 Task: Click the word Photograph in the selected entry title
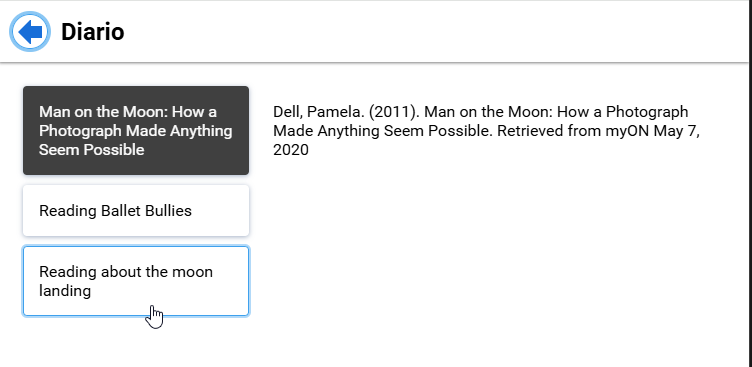tap(80, 131)
